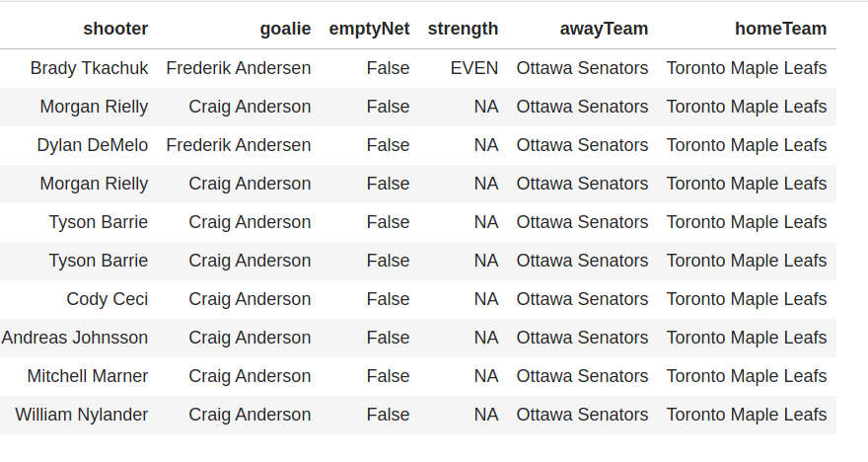868x462 pixels.
Task: Select the Dylan DeMelo shooter cell
Action: [x=93, y=145]
